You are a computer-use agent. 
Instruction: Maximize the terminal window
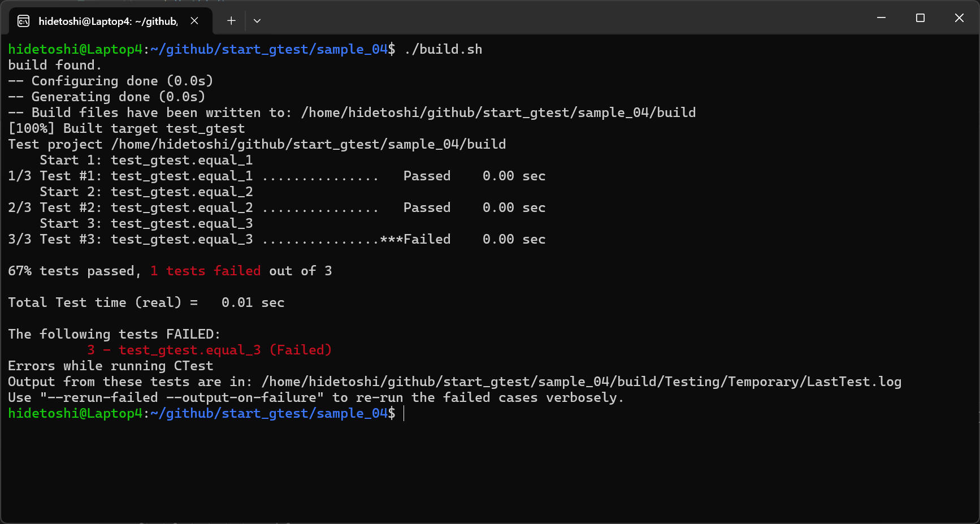[x=920, y=18]
